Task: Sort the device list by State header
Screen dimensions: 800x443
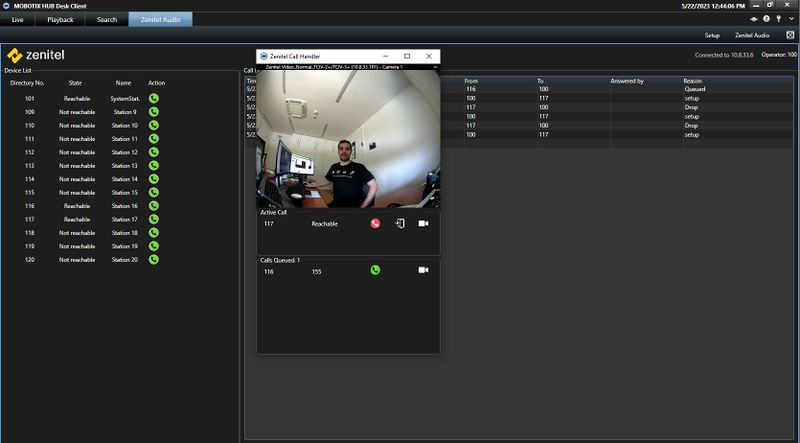Action: tap(75, 83)
